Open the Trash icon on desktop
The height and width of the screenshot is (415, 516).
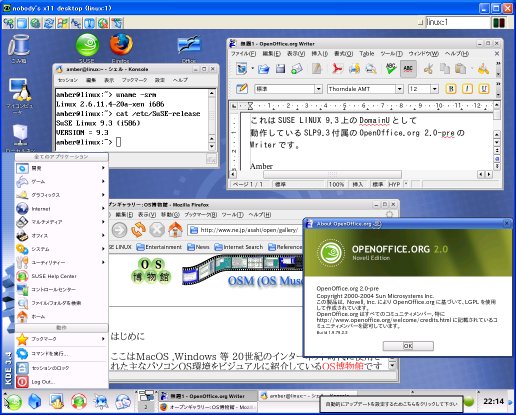pos(19,45)
